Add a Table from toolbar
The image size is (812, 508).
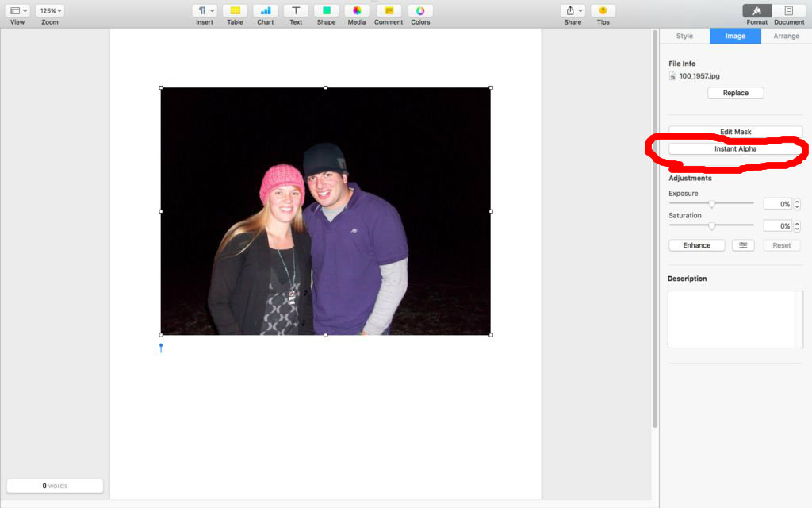coord(235,10)
